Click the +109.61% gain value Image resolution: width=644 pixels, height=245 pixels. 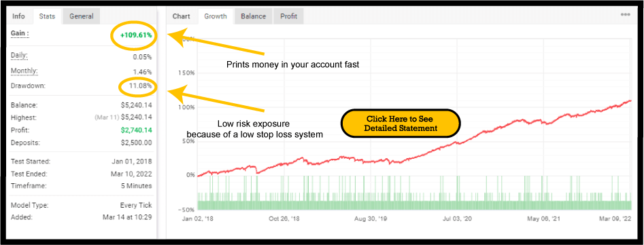136,35
